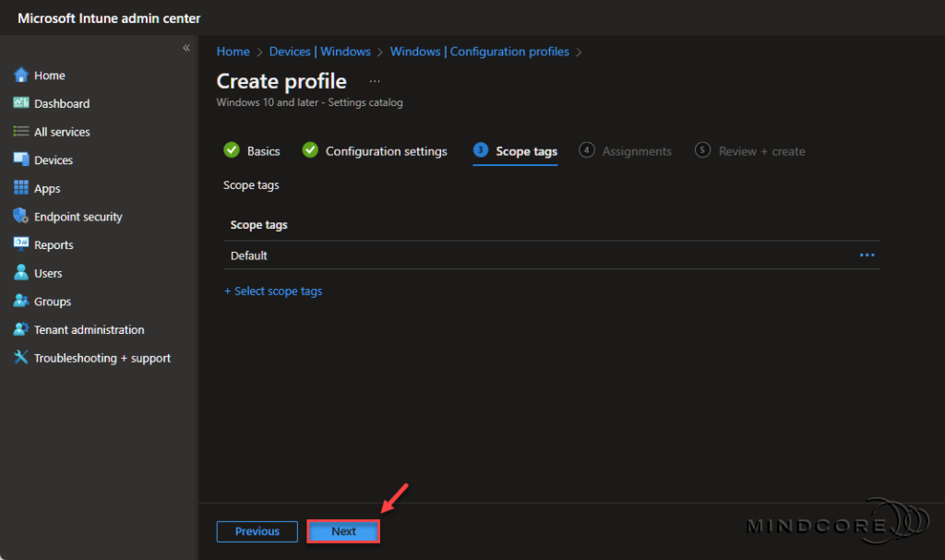
Task: Click the Previous button
Action: click(x=257, y=531)
